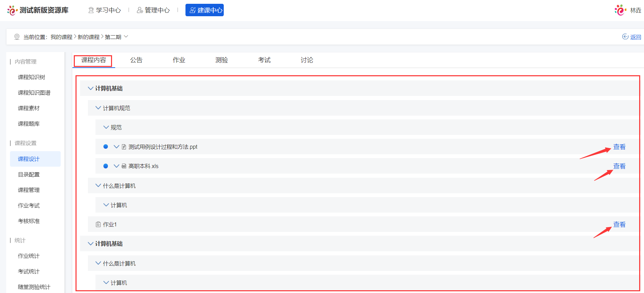
Task: Click 查看 for 测试用例设计过程和方法.ppt
Action: pyautogui.click(x=619, y=147)
